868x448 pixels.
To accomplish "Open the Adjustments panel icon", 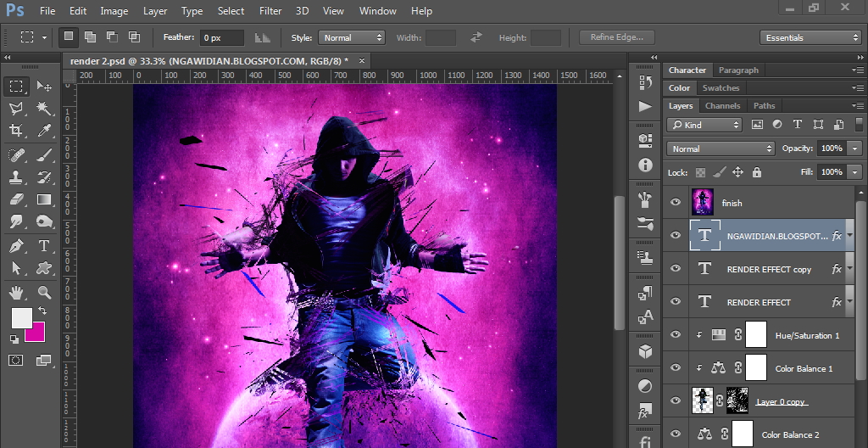I will 645,386.
